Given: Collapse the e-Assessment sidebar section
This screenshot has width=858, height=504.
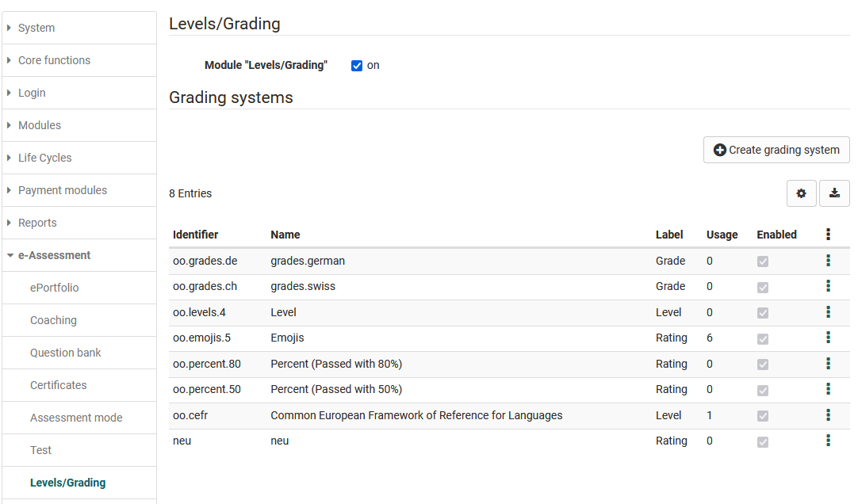Looking at the screenshot, I should pos(54,255).
